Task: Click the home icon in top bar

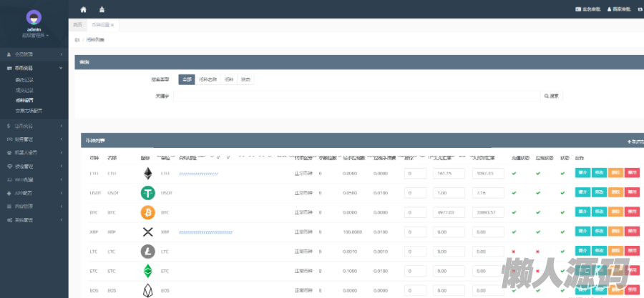Action: pyautogui.click(x=84, y=9)
